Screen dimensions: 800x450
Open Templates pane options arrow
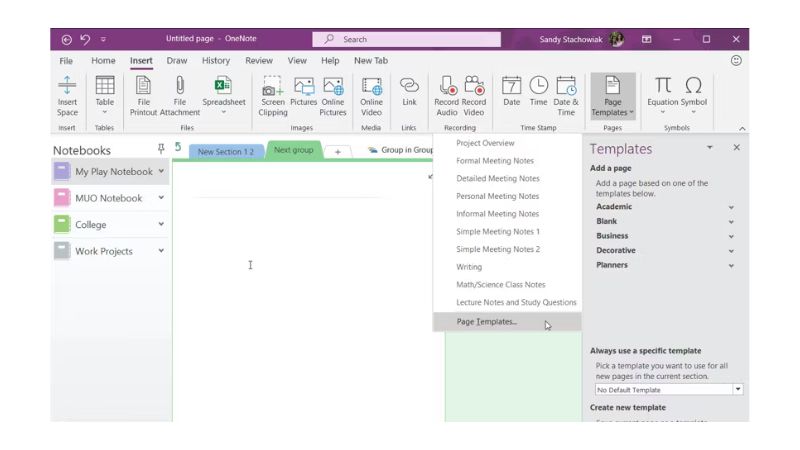[x=709, y=147]
